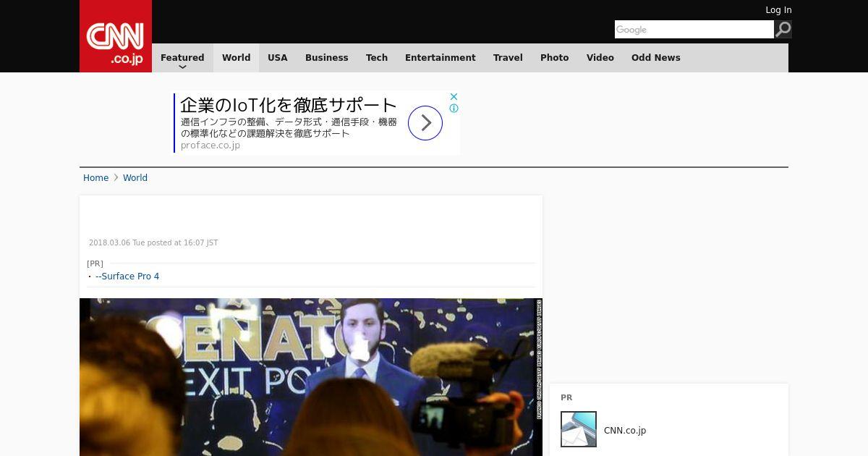Image resolution: width=868 pixels, height=456 pixels.
Task: Open the Surface Pro 4 PR link
Action: coord(127,276)
